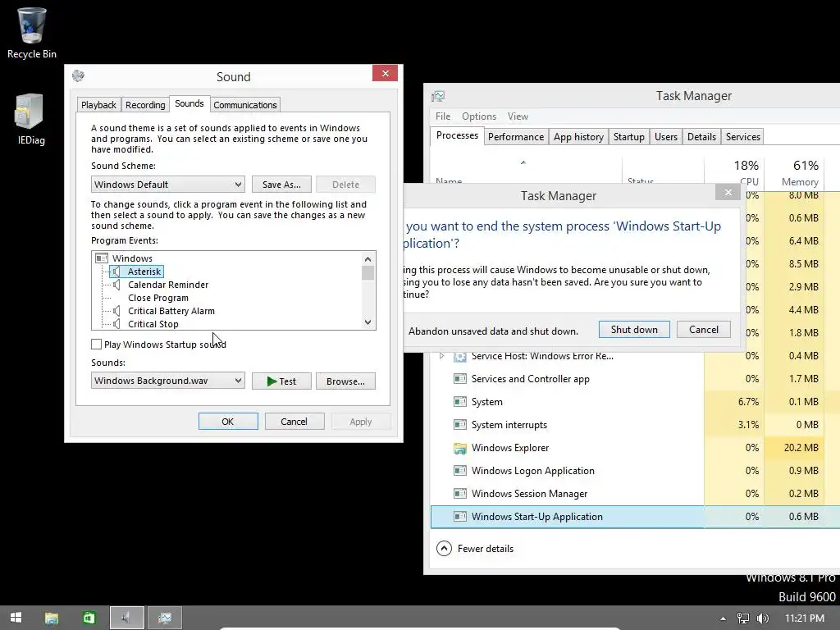
Task: Click the down arrow of Program Events scrollbar
Action: (367, 322)
